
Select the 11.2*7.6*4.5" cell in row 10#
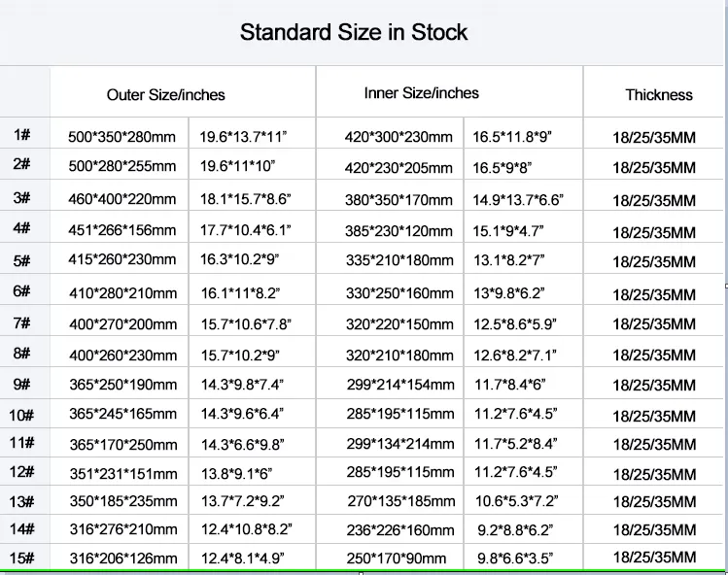tap(523, 414)
